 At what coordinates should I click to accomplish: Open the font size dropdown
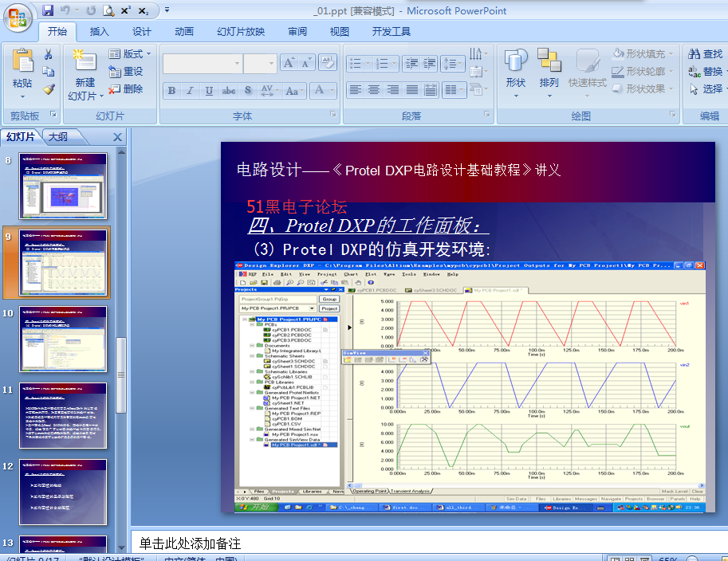(x=272, y=63)
